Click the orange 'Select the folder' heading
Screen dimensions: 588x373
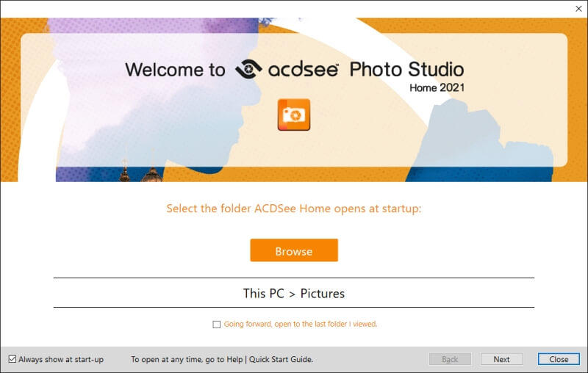coord(294,209)
